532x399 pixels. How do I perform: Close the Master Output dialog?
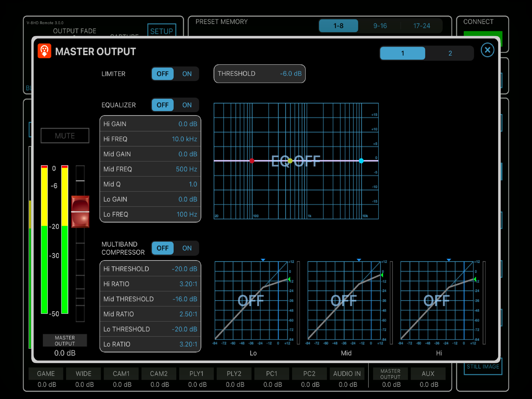point(487,50)
